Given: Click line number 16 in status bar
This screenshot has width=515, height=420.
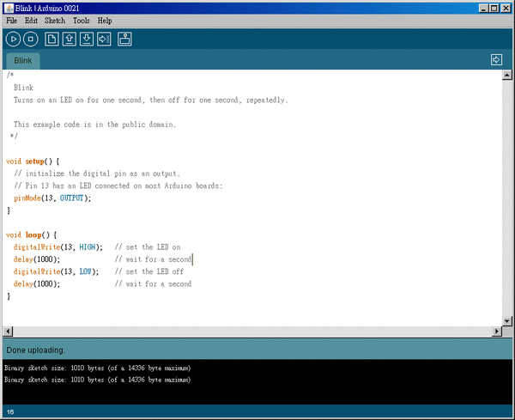Looking at the screenshot, I should pos(10,412).
